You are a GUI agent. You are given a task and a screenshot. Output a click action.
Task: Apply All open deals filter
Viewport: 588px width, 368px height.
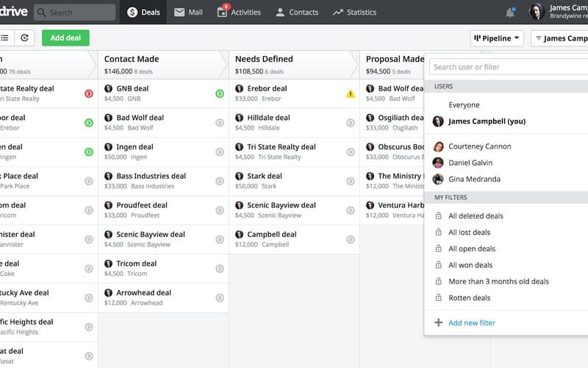tap(472, 249)
